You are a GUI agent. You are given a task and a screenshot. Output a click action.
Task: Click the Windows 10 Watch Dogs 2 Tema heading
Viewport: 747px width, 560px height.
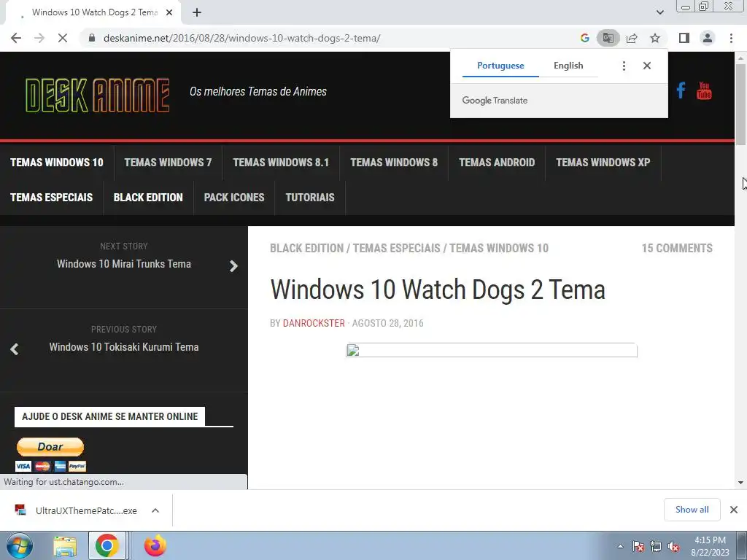point(438,289)
